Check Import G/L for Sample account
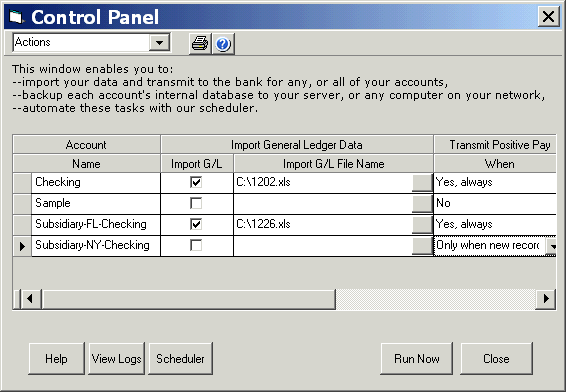 pos(196,203)
